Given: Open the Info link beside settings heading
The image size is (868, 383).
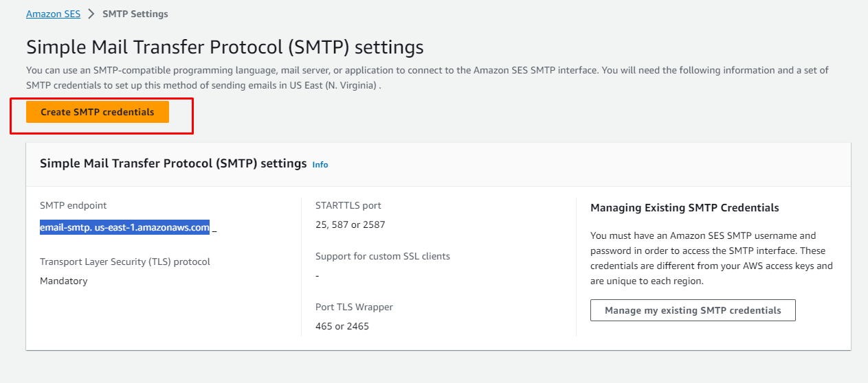Looking at the screenshot, I should pyautogui.click(x=320, y=165).
